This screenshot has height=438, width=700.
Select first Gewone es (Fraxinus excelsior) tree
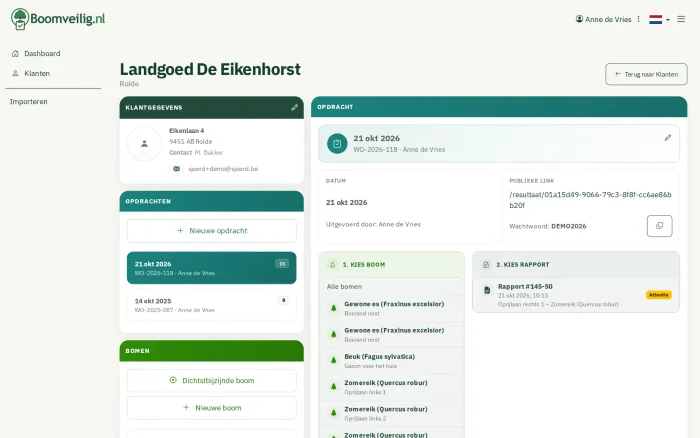(392, 308)
